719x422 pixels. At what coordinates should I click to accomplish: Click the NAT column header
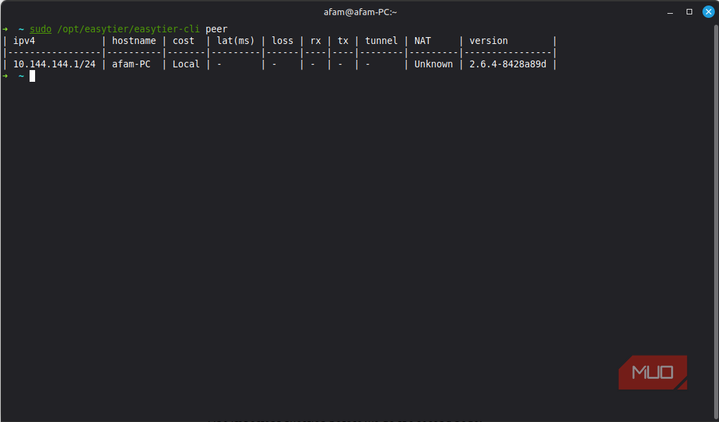(x=423, y=41)
